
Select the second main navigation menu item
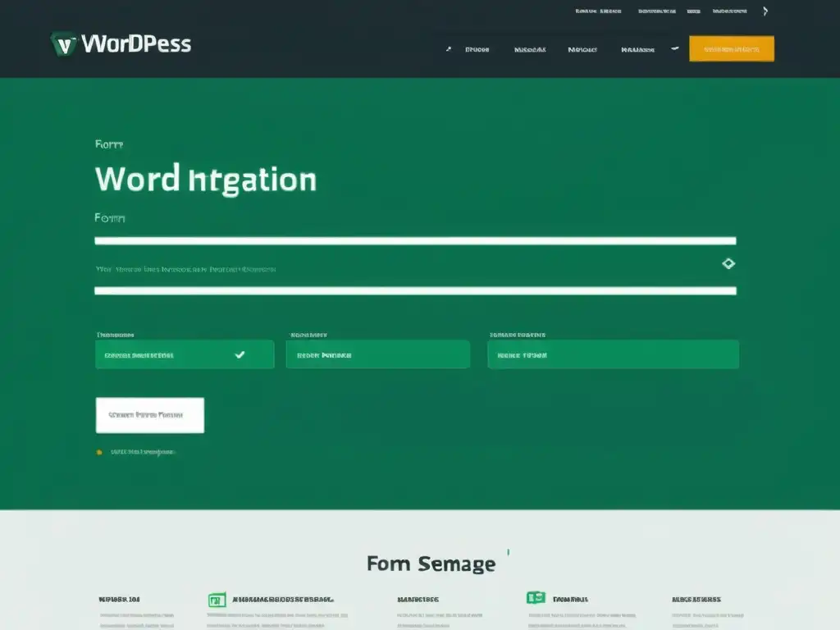tap(530, 49)
